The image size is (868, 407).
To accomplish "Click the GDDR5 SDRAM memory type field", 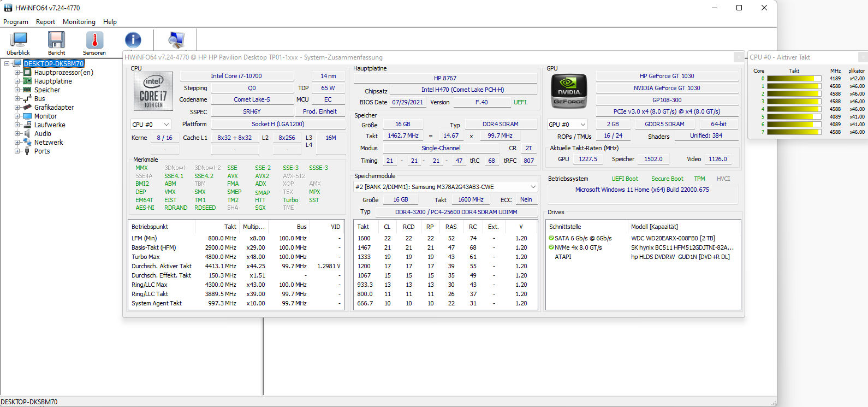I will [x=664, y=124].
